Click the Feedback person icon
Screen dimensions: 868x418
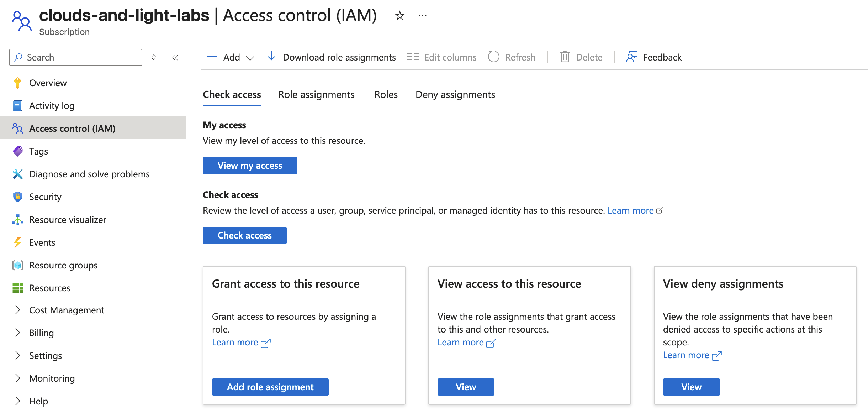(632, 57)
